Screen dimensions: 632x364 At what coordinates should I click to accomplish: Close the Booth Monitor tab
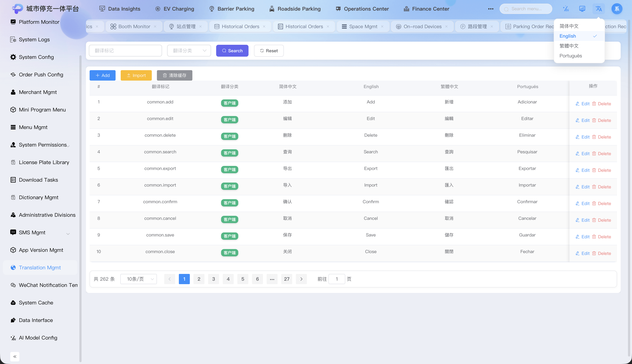(155, 26)
